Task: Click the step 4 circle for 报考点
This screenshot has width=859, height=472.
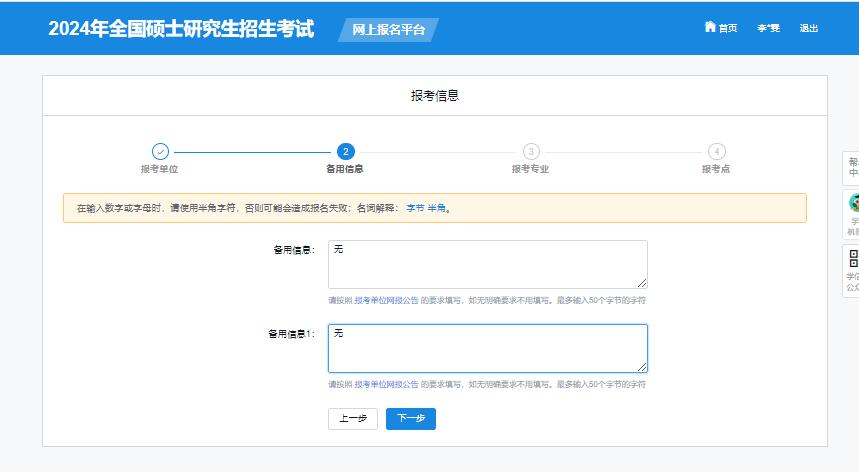Action: 716,152
